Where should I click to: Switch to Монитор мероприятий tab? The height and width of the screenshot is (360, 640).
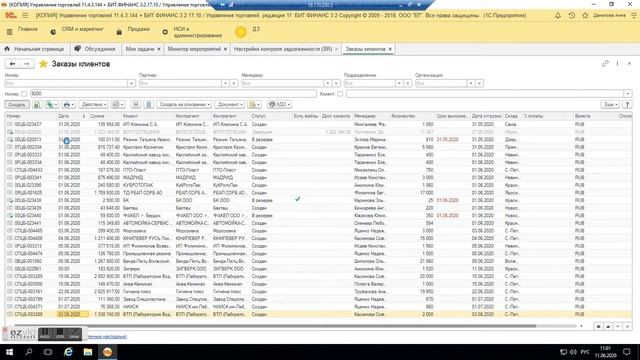point(194,49)
